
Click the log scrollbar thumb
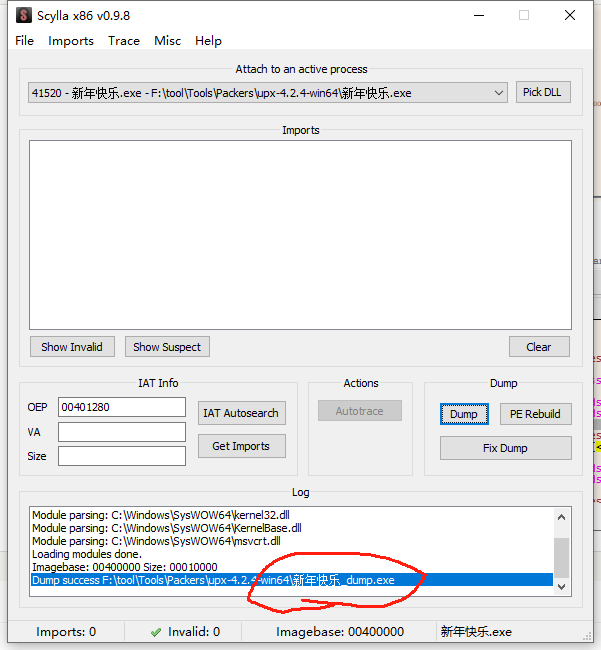click(x=562, y=557)
